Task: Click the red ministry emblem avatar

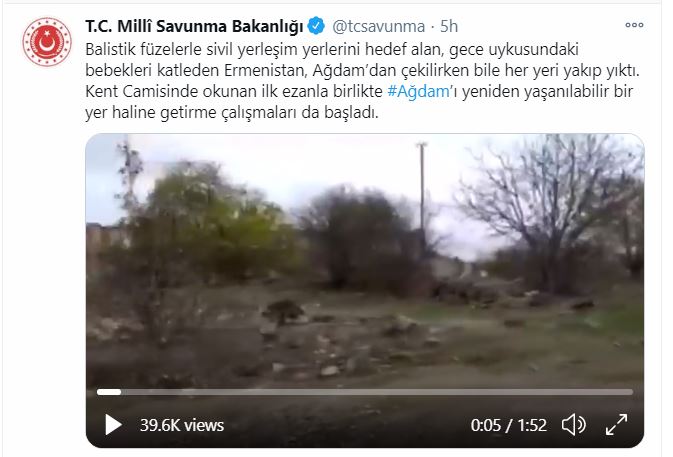Action: [x=47, y=42]
